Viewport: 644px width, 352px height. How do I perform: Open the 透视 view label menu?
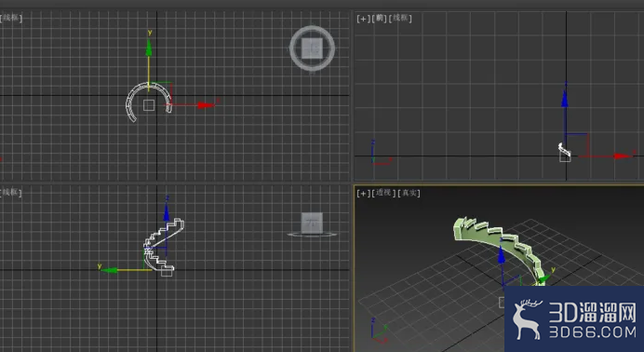(x=383, y=193)
